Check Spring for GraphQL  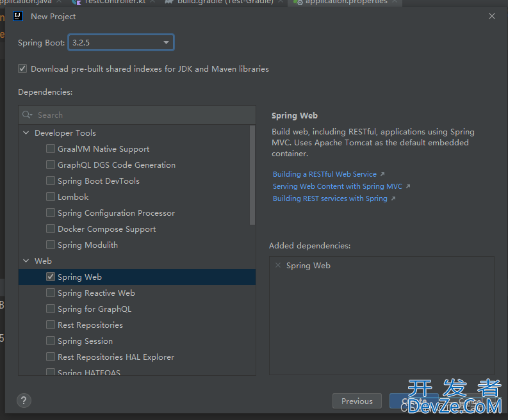coord(51,309)
